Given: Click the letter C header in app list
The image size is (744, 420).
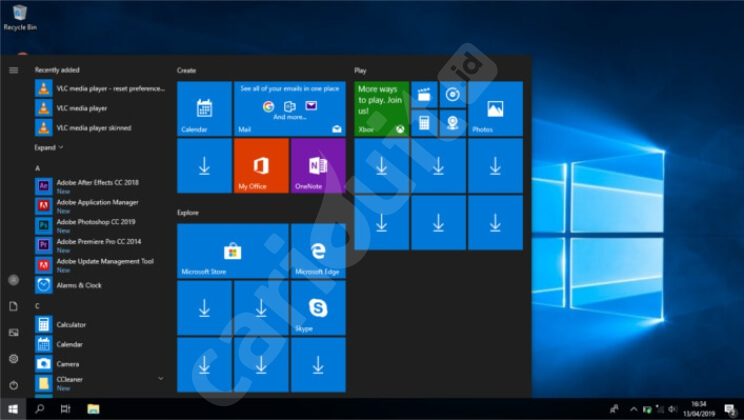Looking at the screenshot, I should [x=37, y=306].
